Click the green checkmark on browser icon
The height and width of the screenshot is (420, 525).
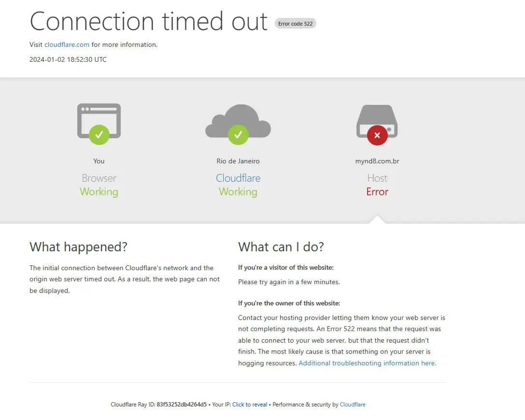point(99,135)
